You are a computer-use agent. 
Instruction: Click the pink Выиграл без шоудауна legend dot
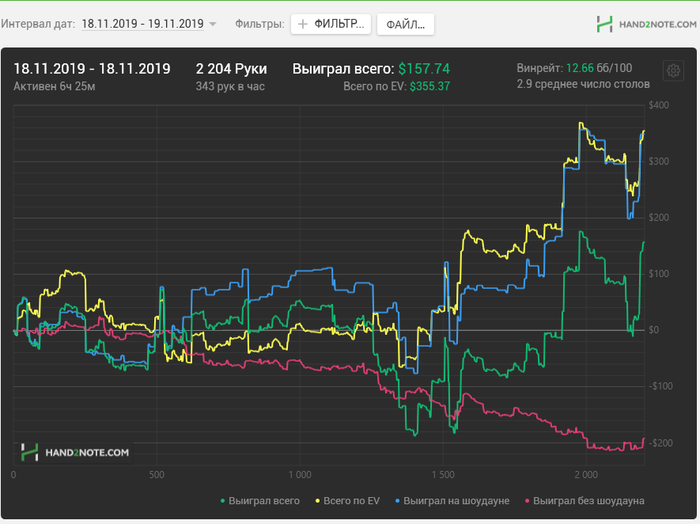point(527,501)
